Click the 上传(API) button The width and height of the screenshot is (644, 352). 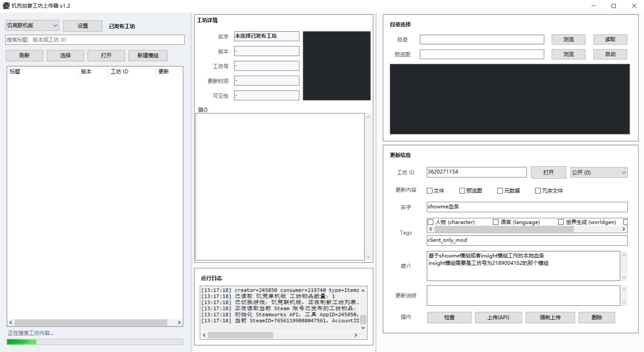pyautogui.click(x=498, y=317)
